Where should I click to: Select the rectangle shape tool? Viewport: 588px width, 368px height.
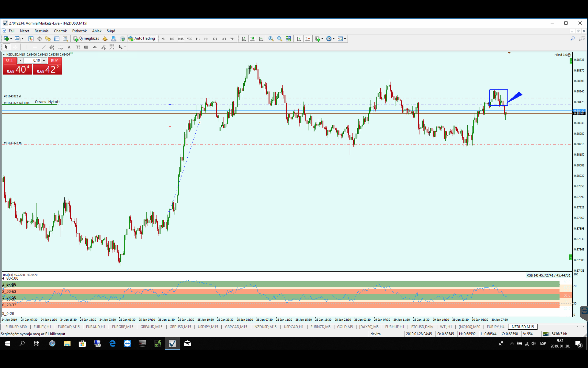click(x=86, y=47)
